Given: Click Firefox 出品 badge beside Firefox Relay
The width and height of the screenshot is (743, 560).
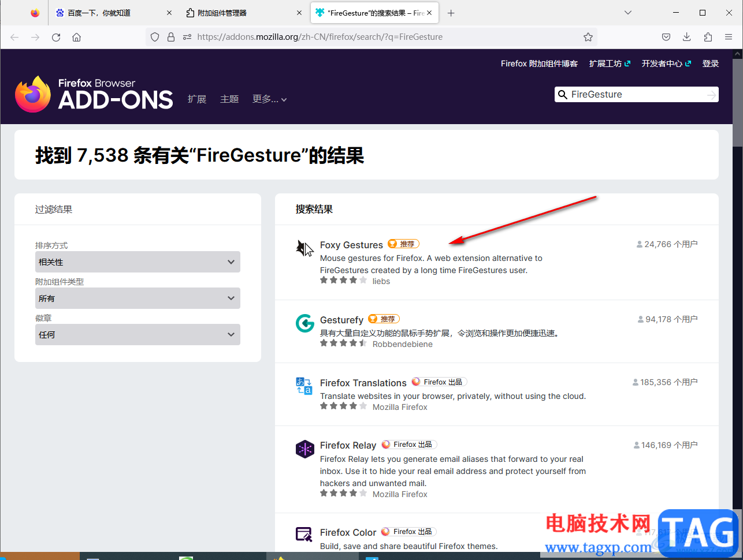Looking at the screenshot, I should coord(408,445).
